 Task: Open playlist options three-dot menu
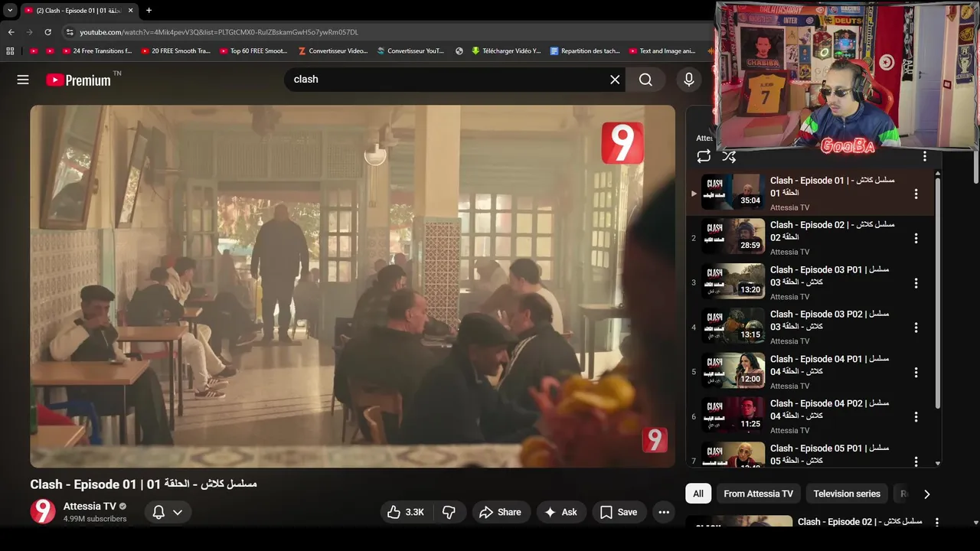924,156
